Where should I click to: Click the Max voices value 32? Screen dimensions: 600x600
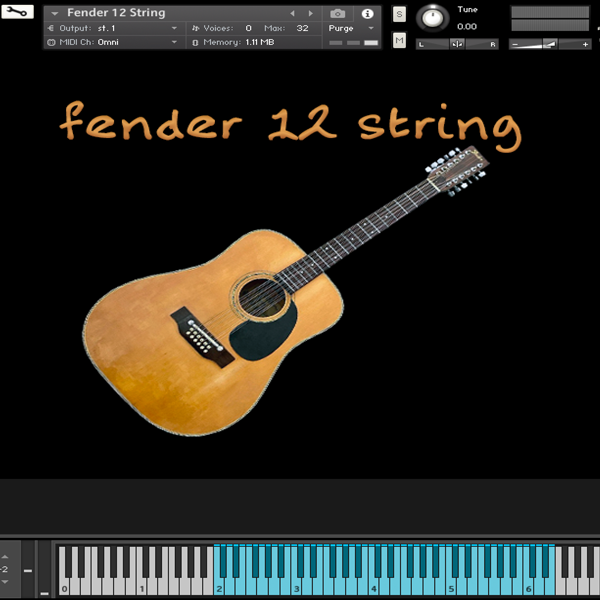click(x=302, y=28)
